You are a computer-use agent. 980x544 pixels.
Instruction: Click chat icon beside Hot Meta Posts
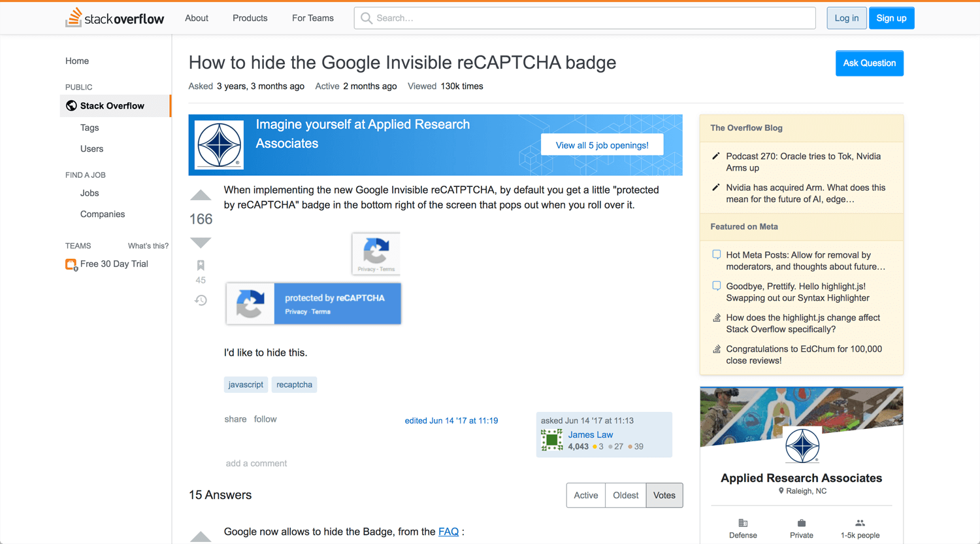click(716, 255)
